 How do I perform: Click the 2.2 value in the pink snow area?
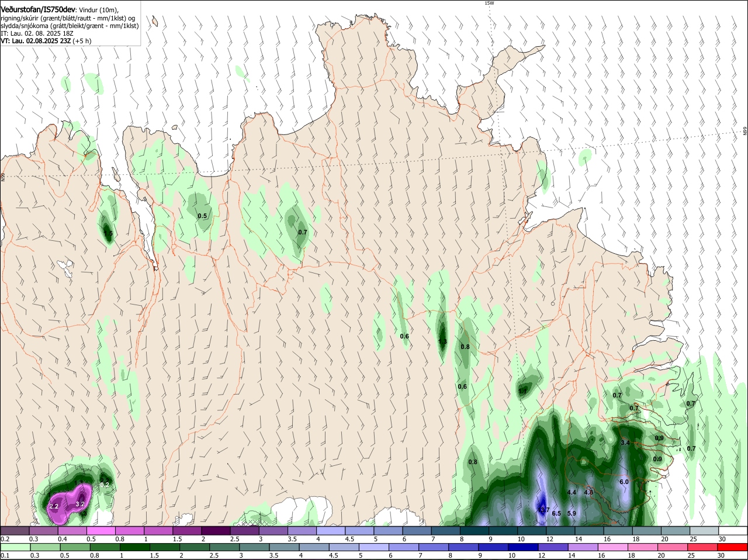[x=54, y=506]
